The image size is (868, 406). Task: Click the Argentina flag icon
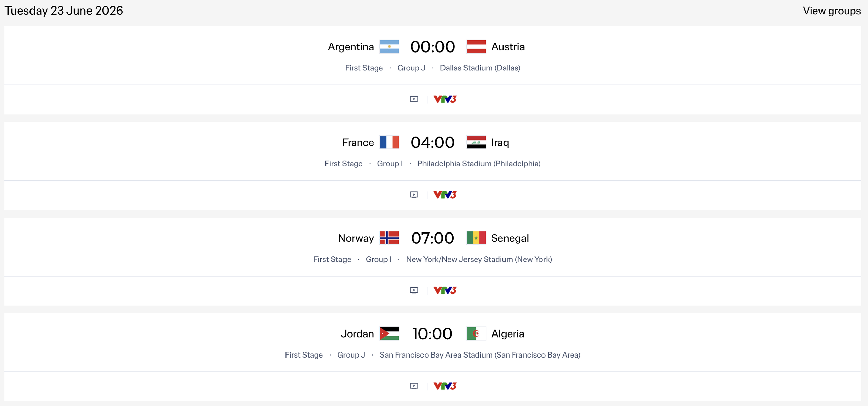(x=389, y=46)
